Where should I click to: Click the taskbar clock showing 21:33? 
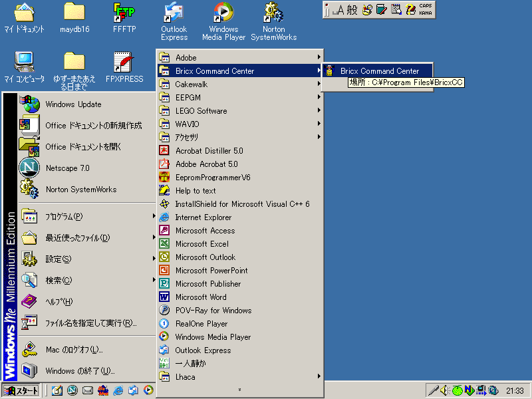point(515,391)
